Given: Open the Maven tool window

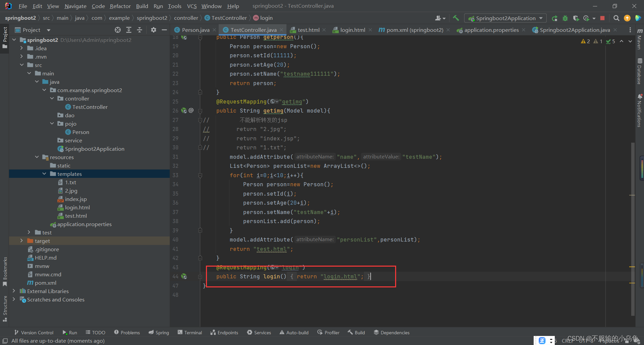Looking at the screenshot, I should pyautogui.click(x=640, y=39).
